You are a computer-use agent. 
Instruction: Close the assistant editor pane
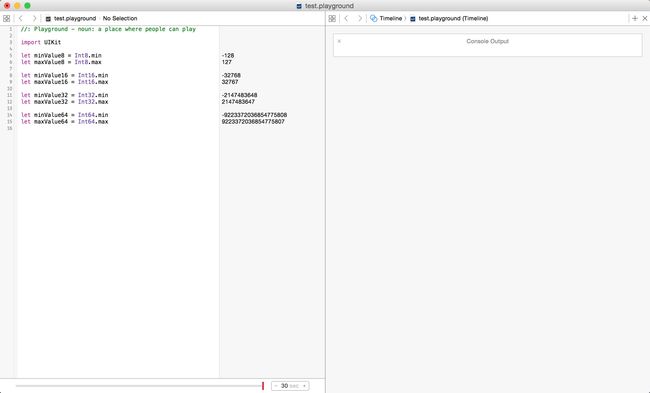(645, 18)
